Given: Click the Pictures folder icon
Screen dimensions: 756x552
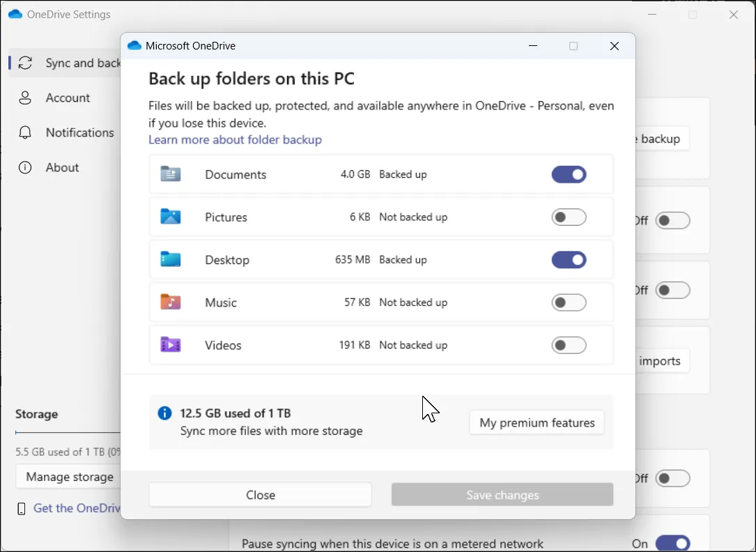Looking at the screenshot, I should click(x=170, y=217).
